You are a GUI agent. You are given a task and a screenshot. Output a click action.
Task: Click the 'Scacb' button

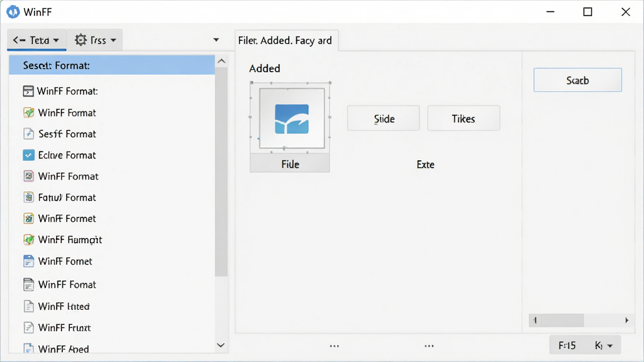click(577, 80)
